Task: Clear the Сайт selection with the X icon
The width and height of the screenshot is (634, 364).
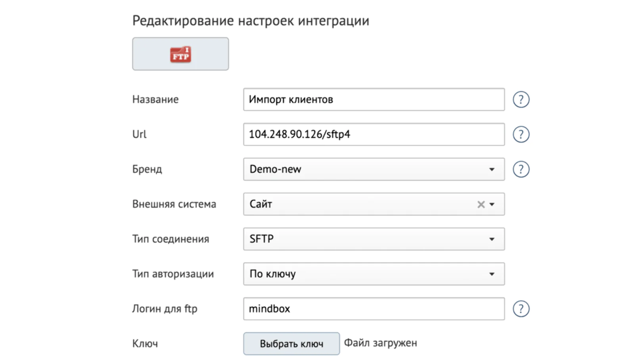Action: pyautogui.click(x=481, y=204)
